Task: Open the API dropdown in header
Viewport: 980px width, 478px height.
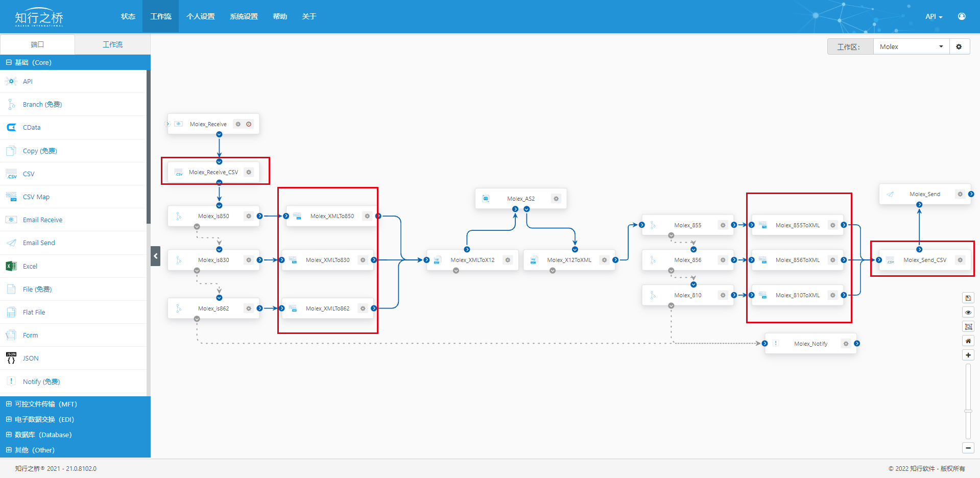Action: [934, 16]
